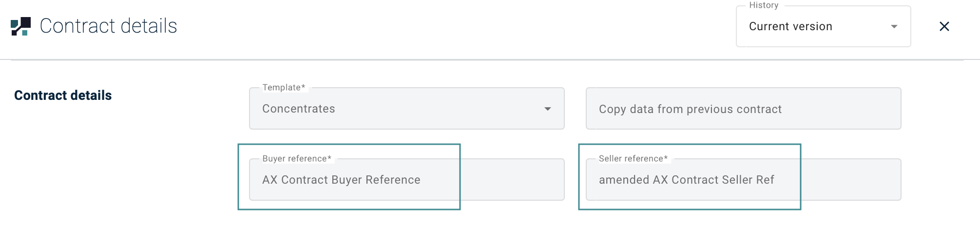Screen dimensions: 980x228
Task: Click Copy data from previous contract field
Action: click(743, 109)
